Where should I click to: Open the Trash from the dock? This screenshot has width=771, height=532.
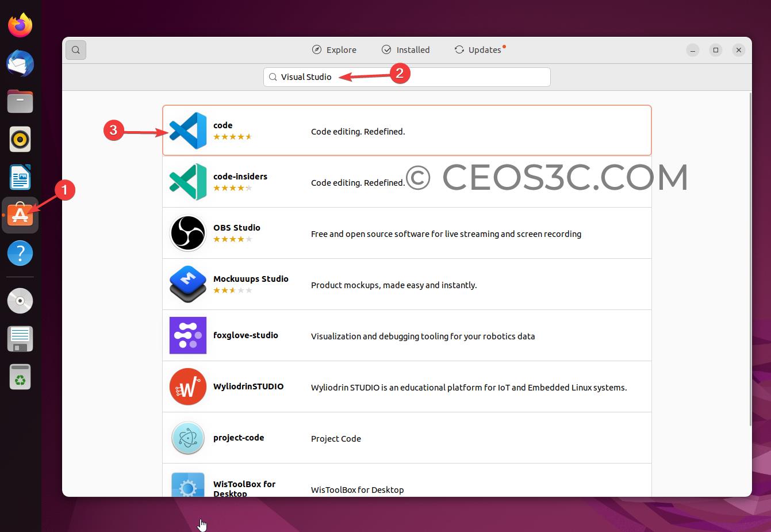[x=20, y=377]
